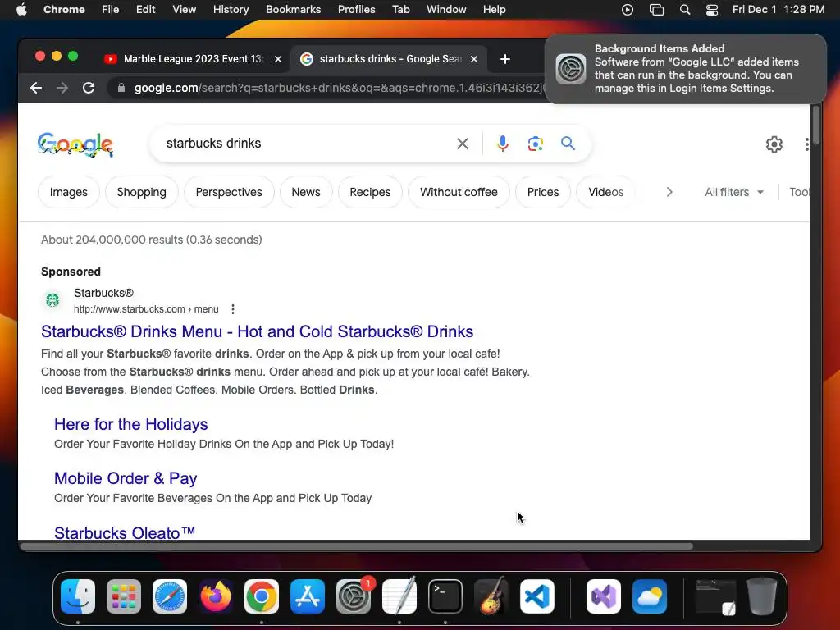Open Google quick settings gear icon
Image resolution: width=840 pixels, height=630 pixels.
pyautogui.click(x=774, y=144)
